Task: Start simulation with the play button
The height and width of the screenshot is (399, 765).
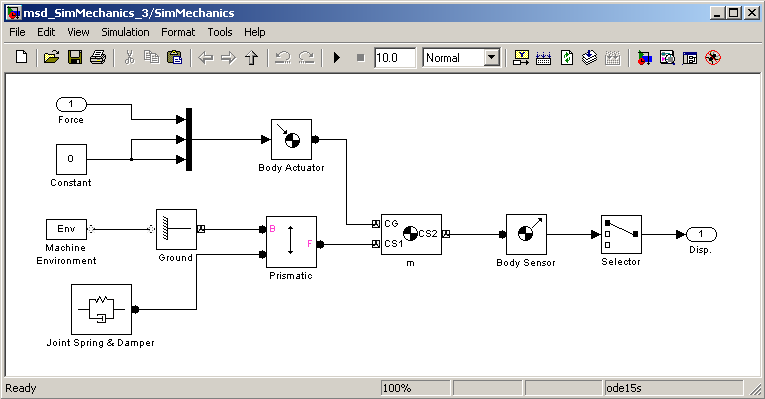Action: pyautogui.click(x=337, y=58)
